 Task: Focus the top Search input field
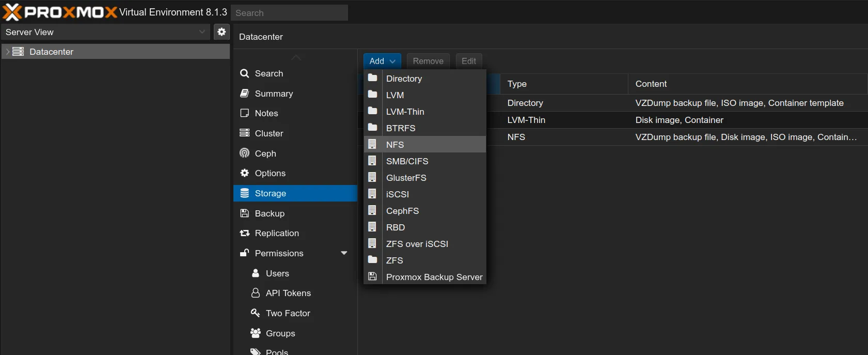coord(289,13)
